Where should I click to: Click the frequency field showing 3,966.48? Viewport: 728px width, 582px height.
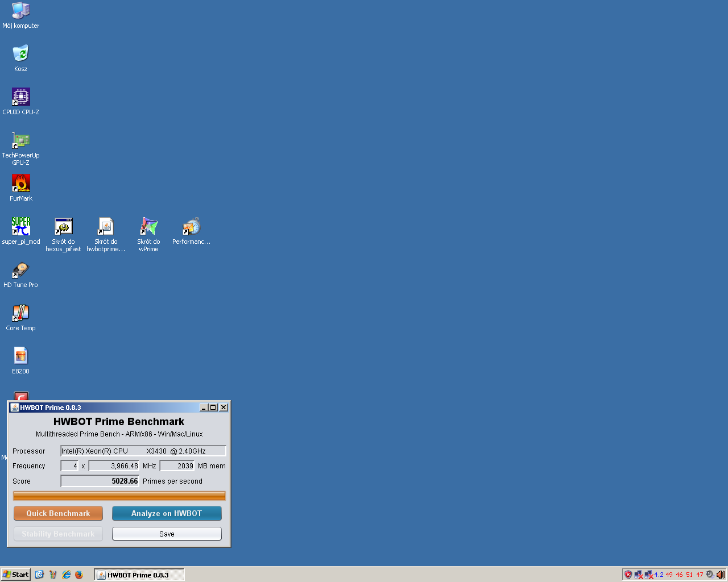click(x=114, y=465)
